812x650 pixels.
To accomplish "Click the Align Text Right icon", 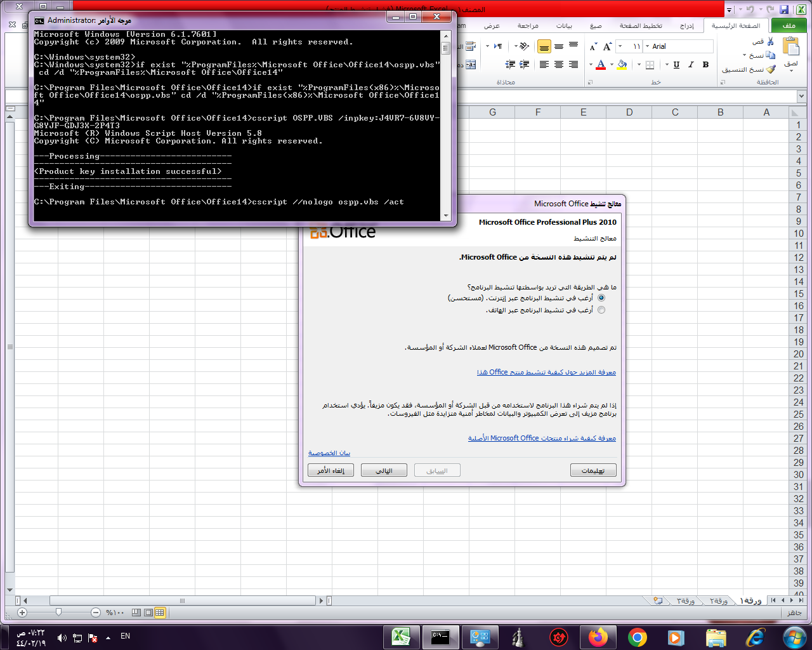I will (x=573, y=65).
